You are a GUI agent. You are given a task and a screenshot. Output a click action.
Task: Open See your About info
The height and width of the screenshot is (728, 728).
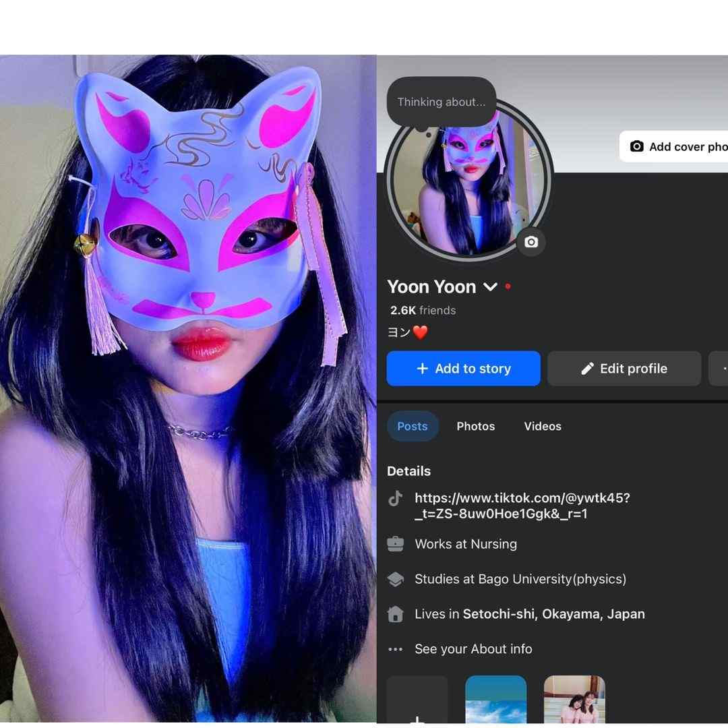(473, 649)
